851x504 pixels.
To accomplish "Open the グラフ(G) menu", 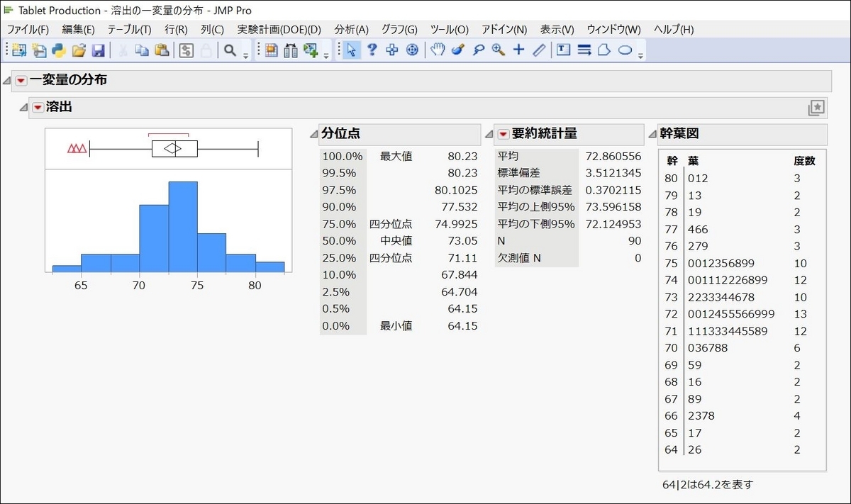I will [x=399, y=30].
